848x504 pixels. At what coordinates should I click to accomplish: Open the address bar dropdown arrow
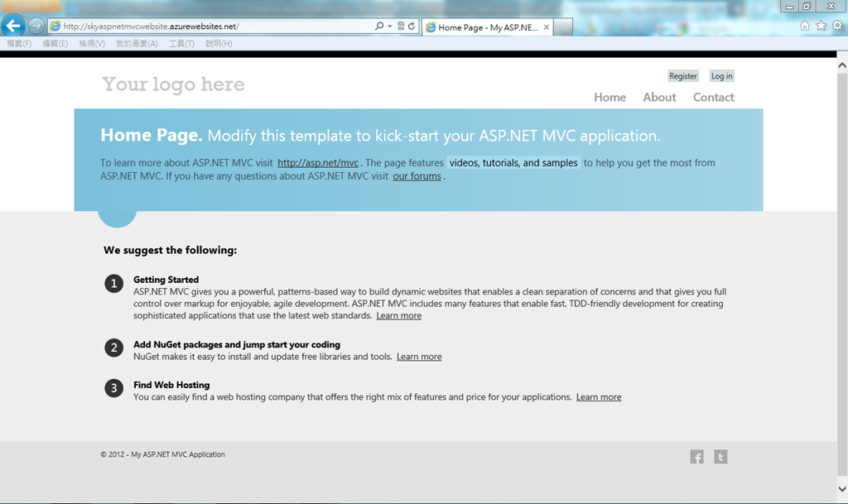point(389,26)
